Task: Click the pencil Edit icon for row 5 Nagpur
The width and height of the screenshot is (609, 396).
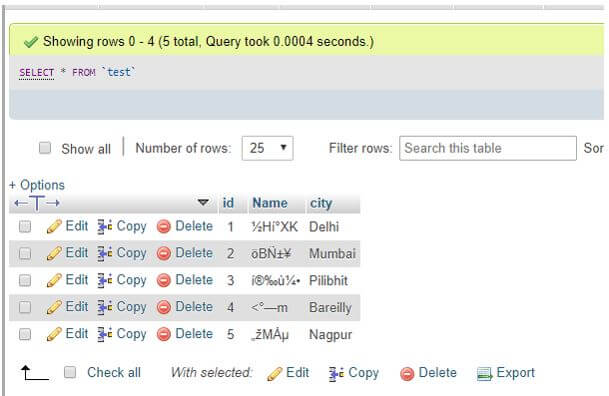Action: click(54, 334)
